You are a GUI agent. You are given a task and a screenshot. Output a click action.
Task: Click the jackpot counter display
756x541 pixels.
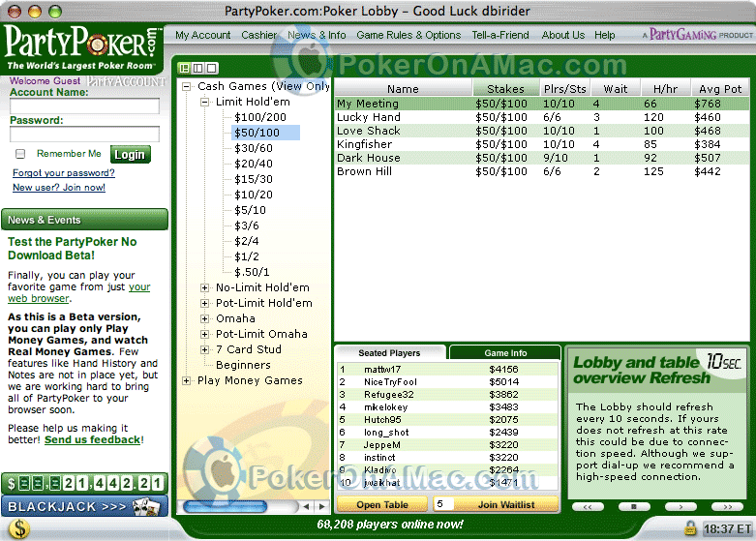point(84,483)
